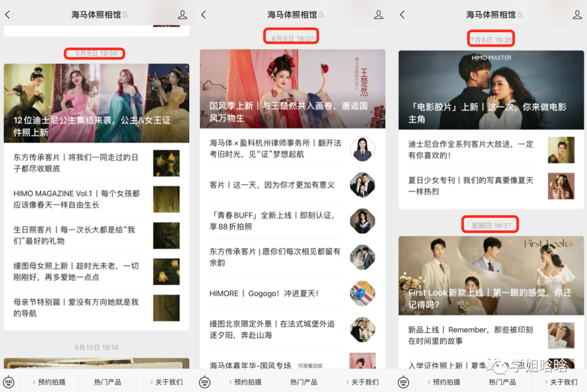This screenshot has height=392, width=587.
Task: Open article 新品上线 Remember
Action: (491, 335)
